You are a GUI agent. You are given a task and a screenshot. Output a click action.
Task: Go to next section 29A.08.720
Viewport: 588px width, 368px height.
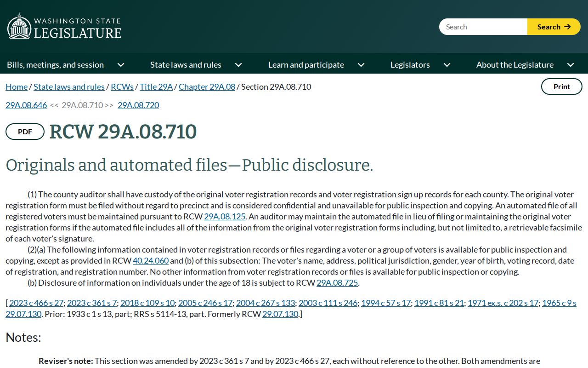(x=138, y=105)
